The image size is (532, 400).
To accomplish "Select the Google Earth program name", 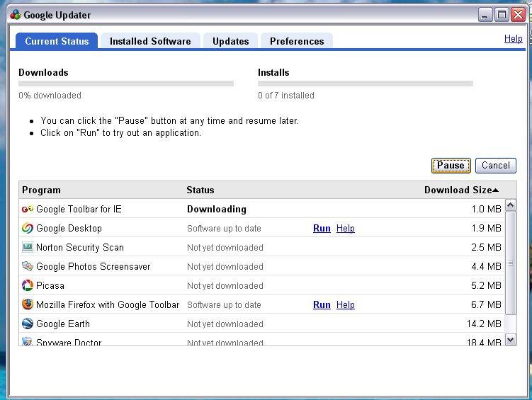I will click(x=63, y=324).
